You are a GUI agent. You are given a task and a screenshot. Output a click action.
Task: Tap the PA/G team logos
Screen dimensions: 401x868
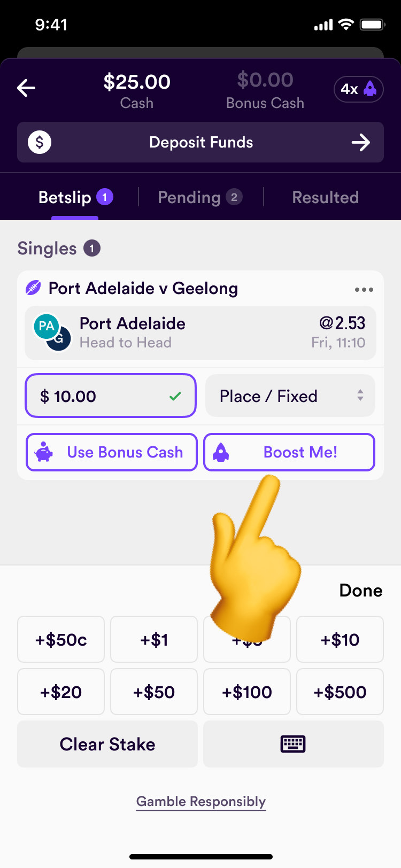tap(52, 332)
